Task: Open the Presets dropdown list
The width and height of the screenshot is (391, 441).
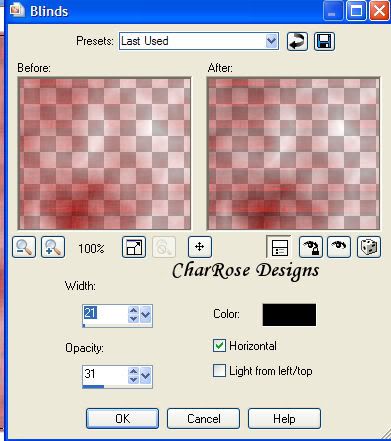Action: click(272, 41)
